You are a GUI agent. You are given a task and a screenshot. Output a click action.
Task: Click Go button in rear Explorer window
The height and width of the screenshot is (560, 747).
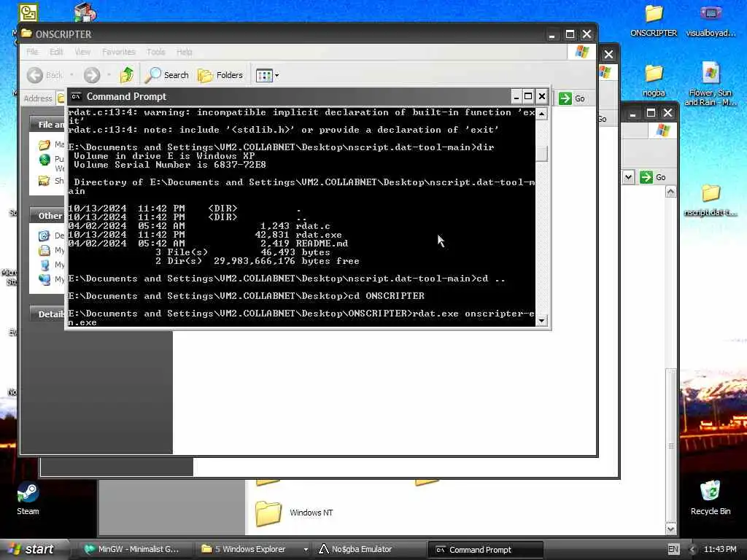click(653, 177)
